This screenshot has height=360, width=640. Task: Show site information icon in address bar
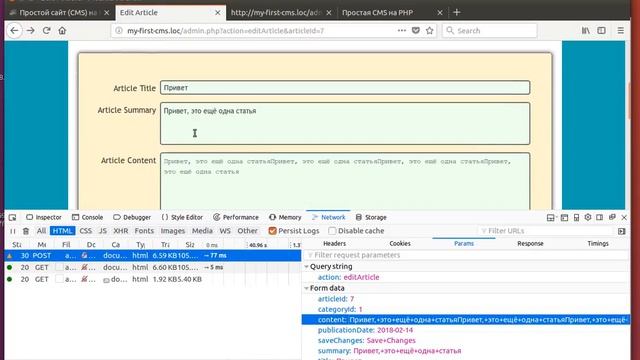click(119, 31)
